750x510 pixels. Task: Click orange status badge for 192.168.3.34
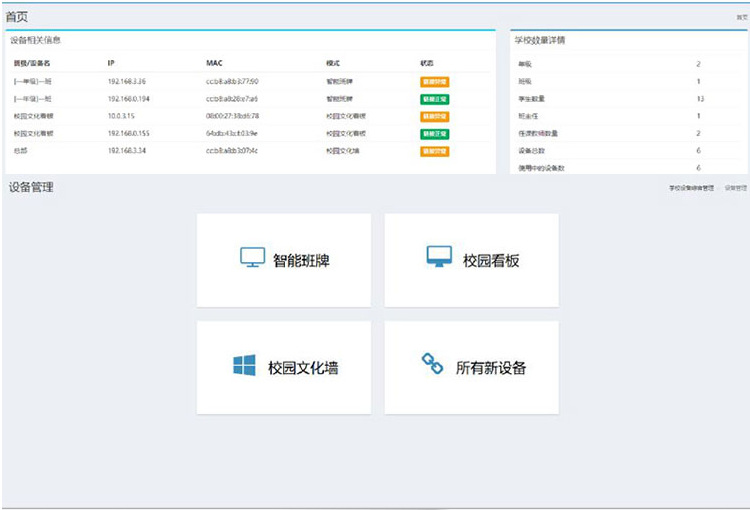click(x=434, y=151)
